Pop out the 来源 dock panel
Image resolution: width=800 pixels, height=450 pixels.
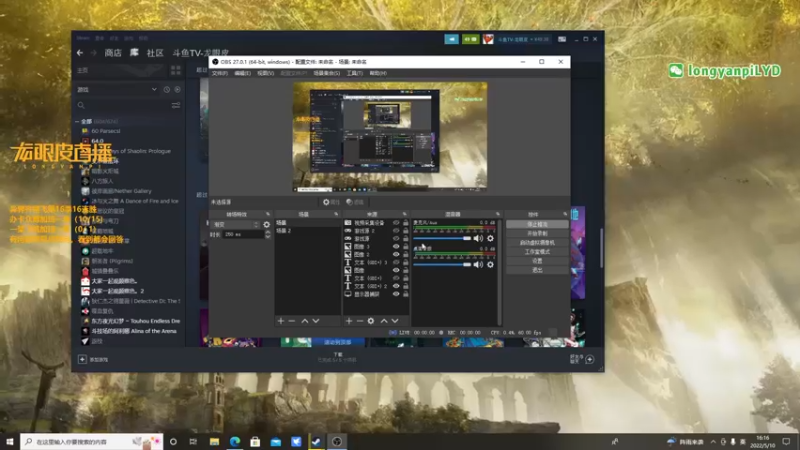pos(405,214)
